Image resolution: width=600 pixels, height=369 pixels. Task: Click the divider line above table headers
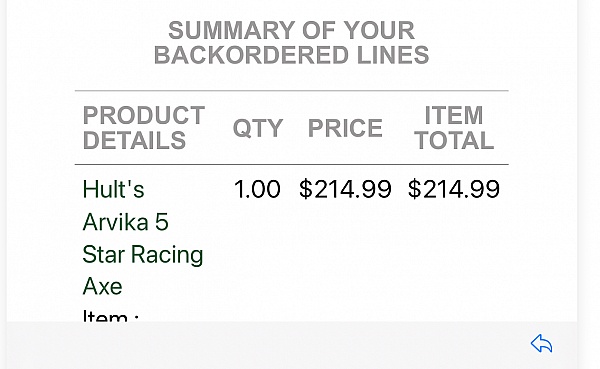pyautogui.click(x=292, y=91)
